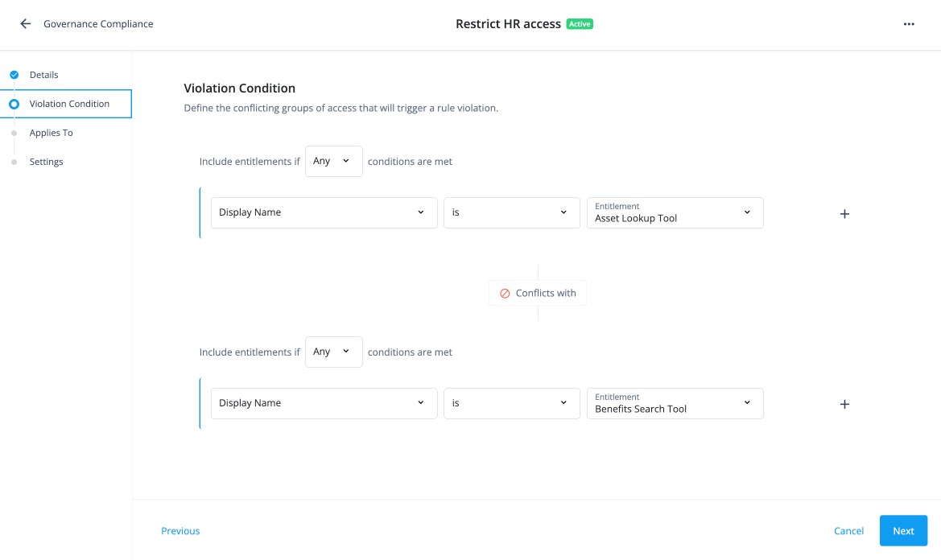Open the Display Name dropdown in the second group
The height and width of the screenshot is (560, 941).
(324, 404)
